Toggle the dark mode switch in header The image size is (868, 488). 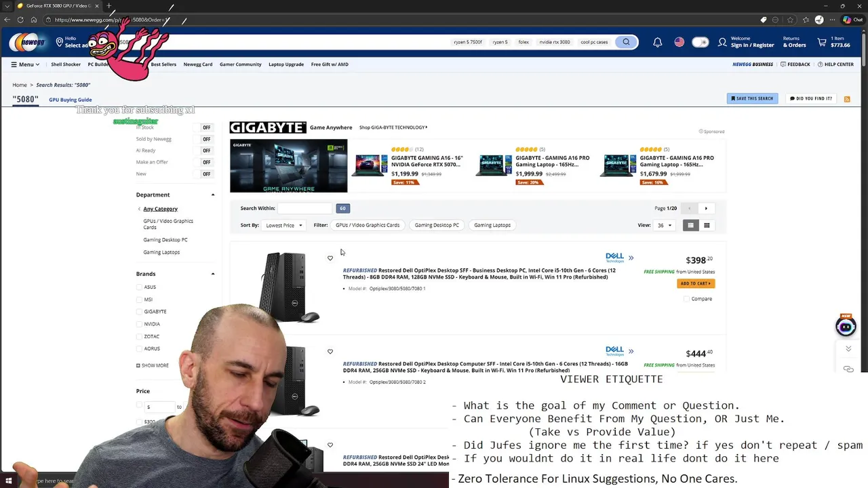pyautogui.click(x=700, y=42)
